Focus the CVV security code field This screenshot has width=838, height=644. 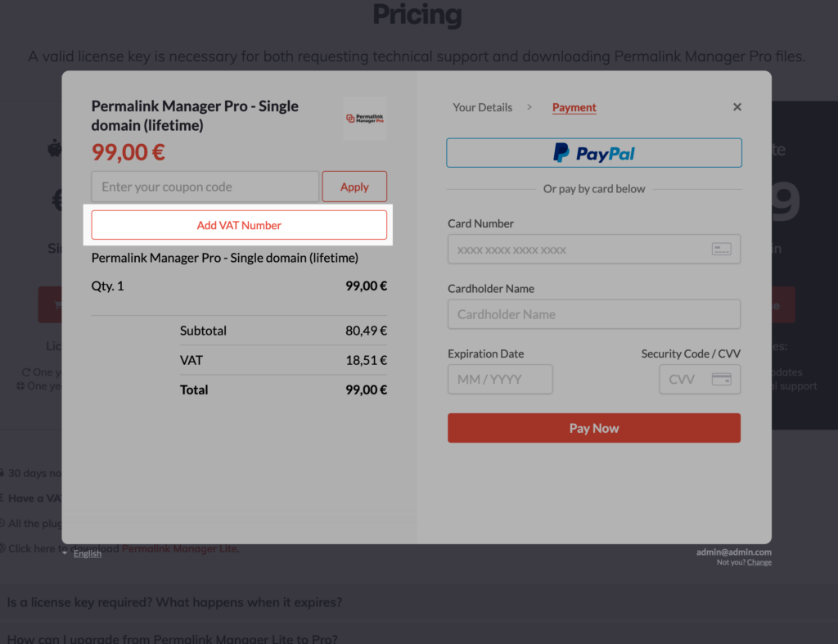point(700,380)
